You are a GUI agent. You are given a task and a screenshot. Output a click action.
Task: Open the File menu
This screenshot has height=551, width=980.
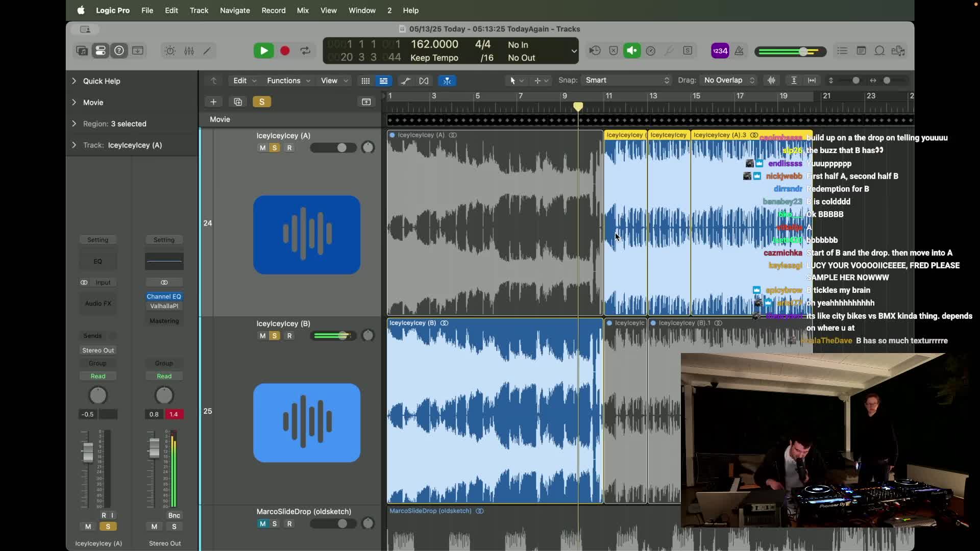click(147, 10)
